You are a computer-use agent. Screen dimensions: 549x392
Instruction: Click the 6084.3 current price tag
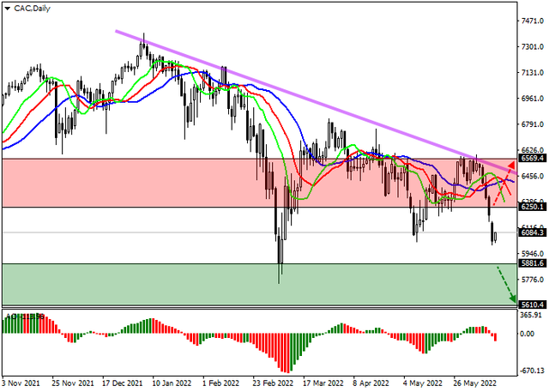coord(532,232)
